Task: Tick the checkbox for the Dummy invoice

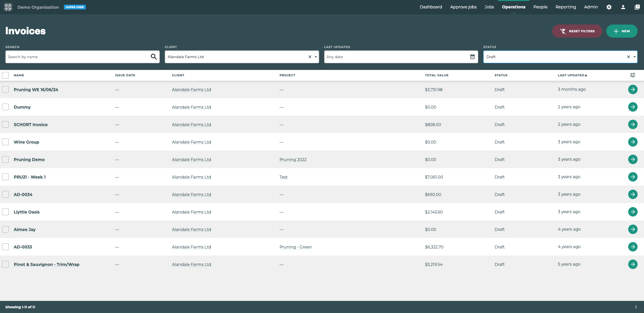Action: (x=5, y=107)
